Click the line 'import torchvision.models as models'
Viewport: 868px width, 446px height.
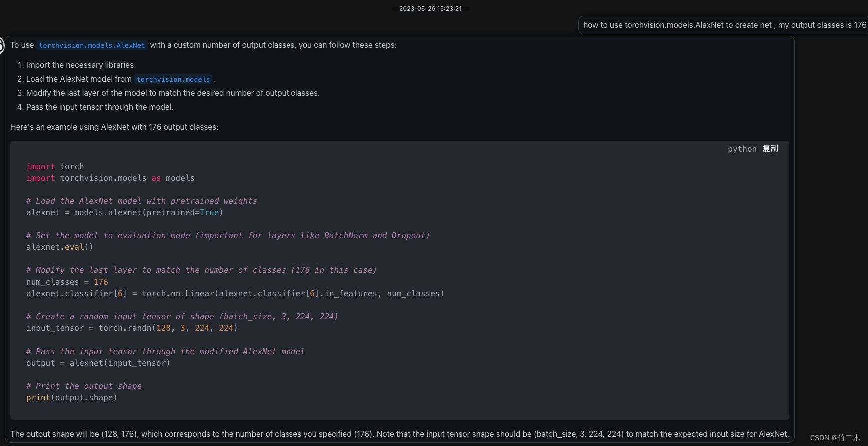[x=110, y=178]
